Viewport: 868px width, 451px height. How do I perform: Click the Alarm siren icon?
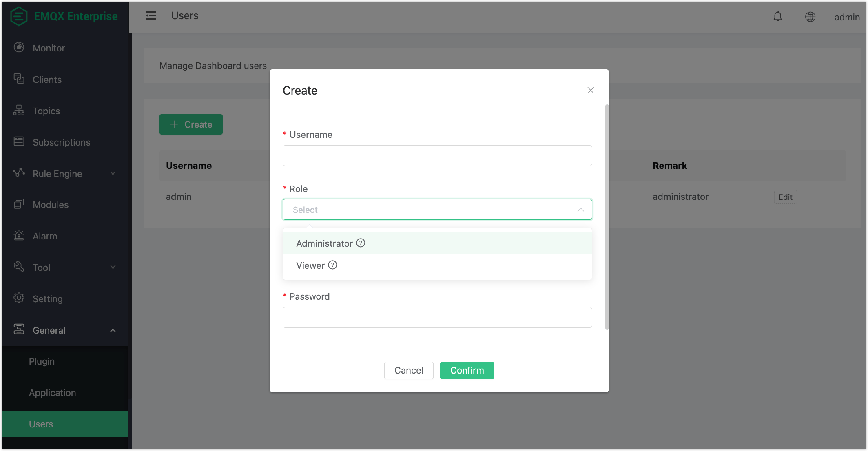pyautogui.click(x=19, y=236)
